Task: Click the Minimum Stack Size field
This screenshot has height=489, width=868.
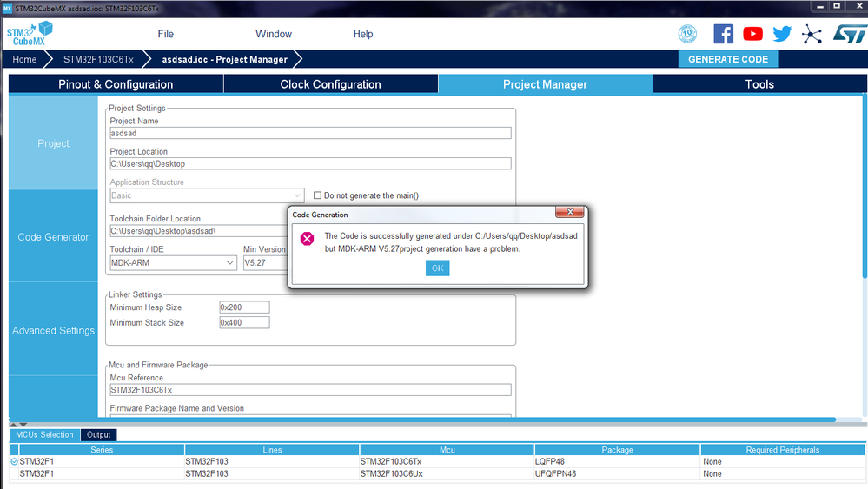Action: (244, 322)
